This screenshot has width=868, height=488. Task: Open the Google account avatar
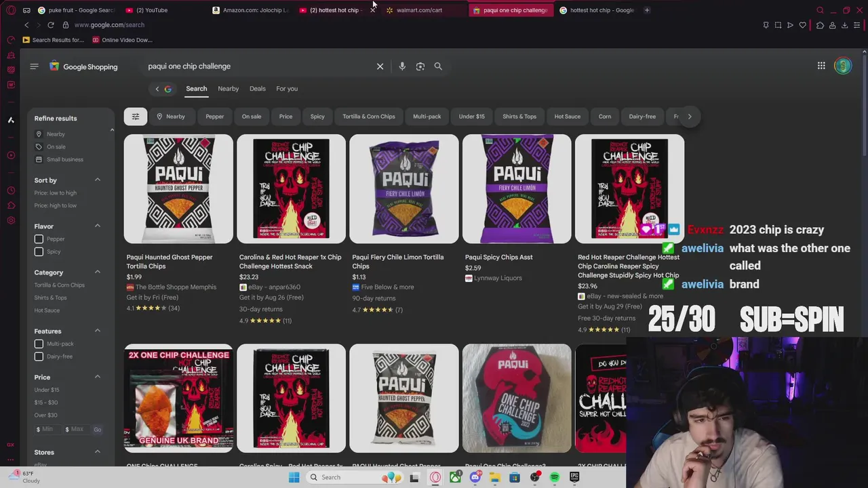coord(843,66)
